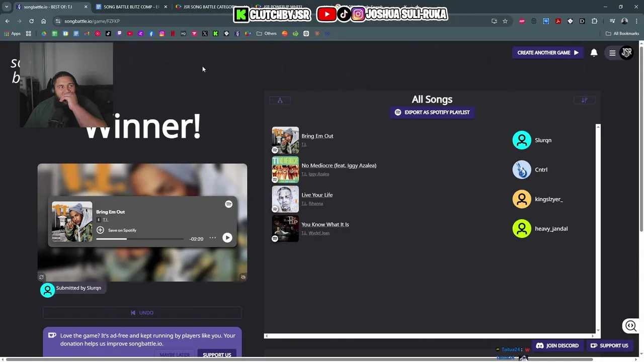644x362 pixels.
Task: Click the refresh icon below winner card
Action: (x=42, y=277)
